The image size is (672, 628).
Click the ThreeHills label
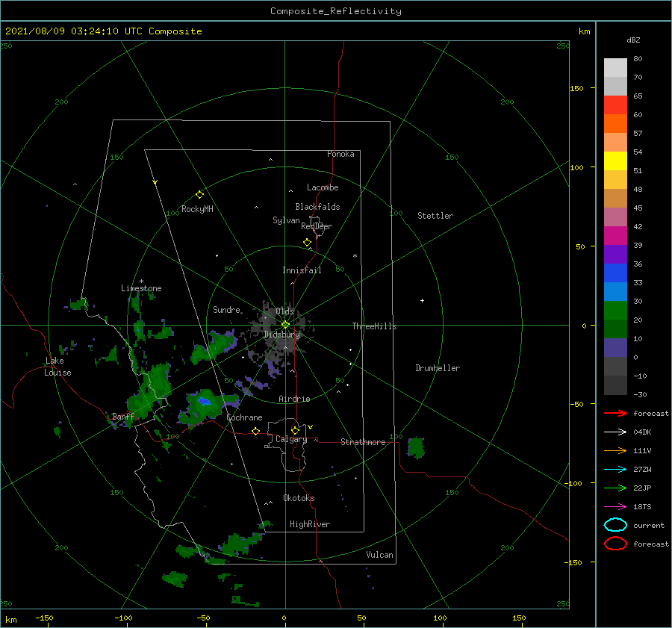[375, 326]
